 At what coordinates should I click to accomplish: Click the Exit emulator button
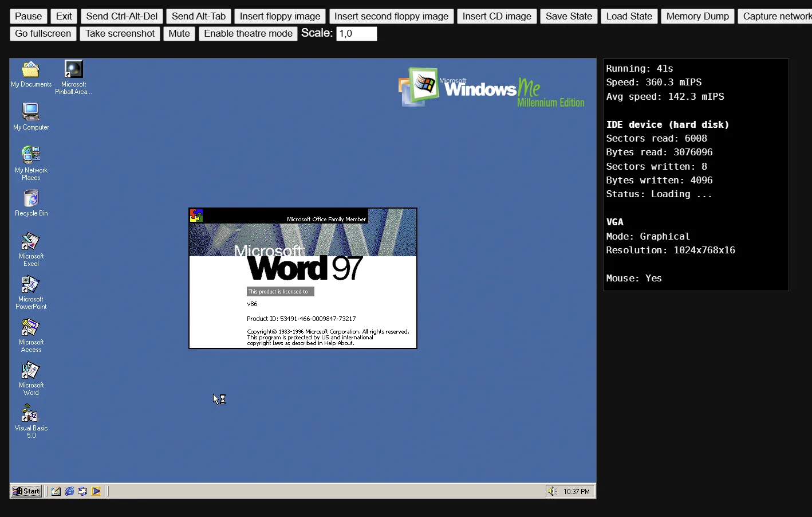tap(64, 16)
